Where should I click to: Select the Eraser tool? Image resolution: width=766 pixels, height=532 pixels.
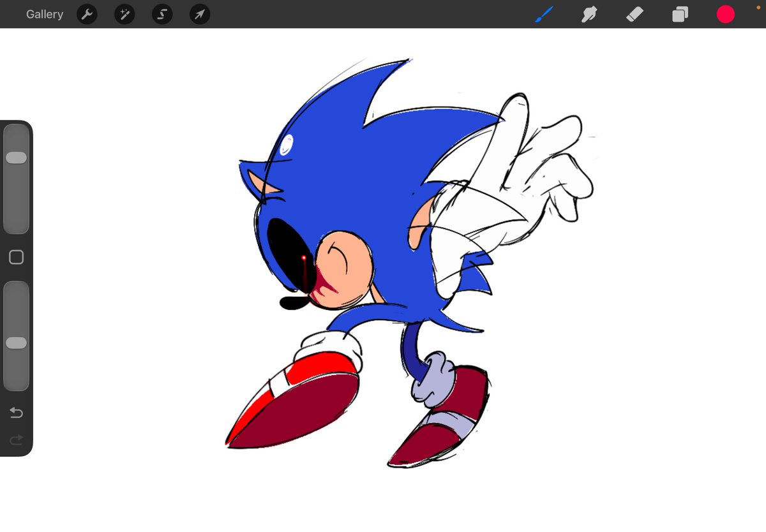click(x=635, y=14)
